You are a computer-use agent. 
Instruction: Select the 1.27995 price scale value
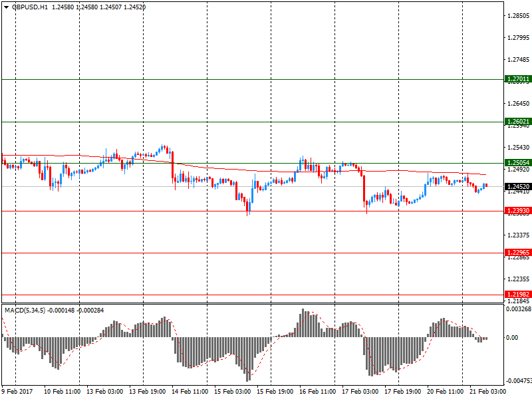(519, 38)
